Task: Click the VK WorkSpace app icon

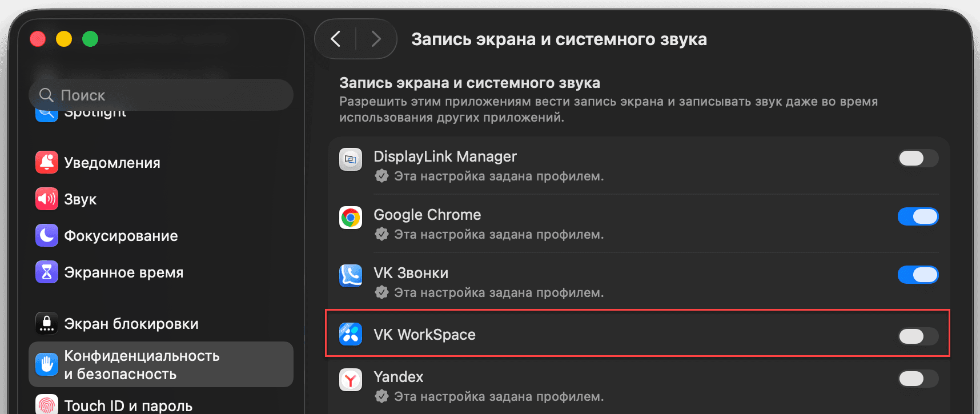Action: click(x=351, y=334)
